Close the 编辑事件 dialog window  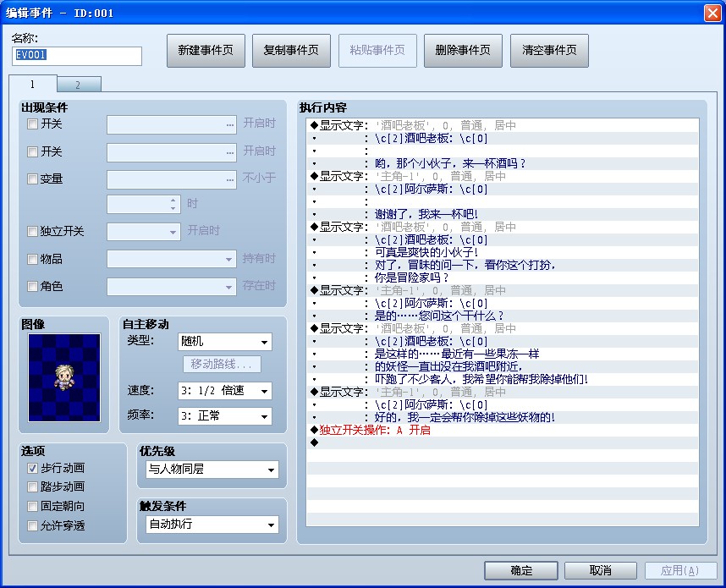pos(712,13)
